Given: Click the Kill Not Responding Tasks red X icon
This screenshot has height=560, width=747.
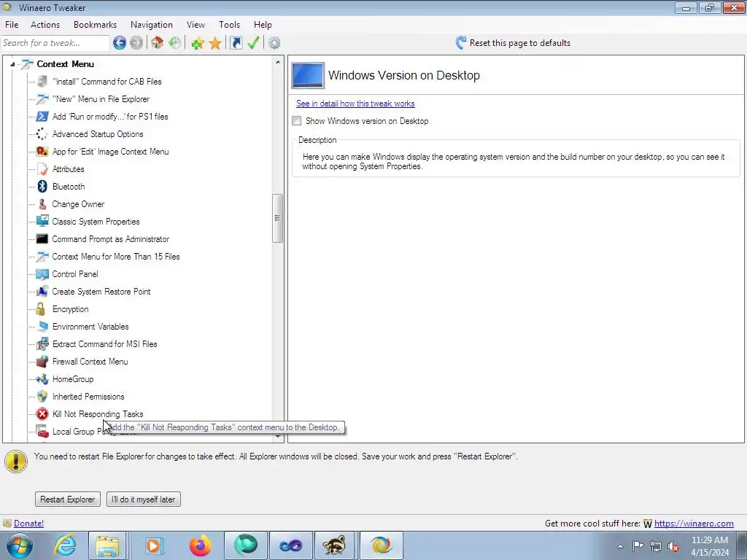Looking at the screenshot, I should click(42, 414).
